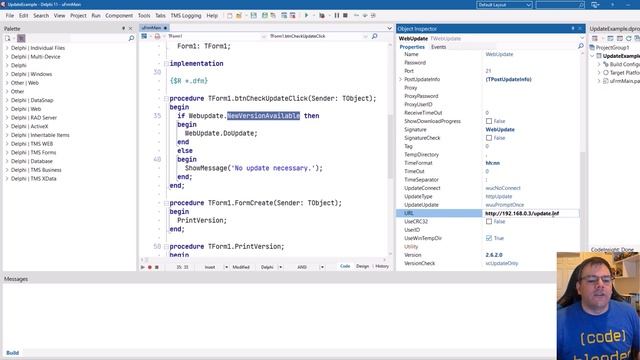This screenshot has height=360, width=640.
Task: Open the editor tabs list dropdown chevron
Action: point(389,28)
